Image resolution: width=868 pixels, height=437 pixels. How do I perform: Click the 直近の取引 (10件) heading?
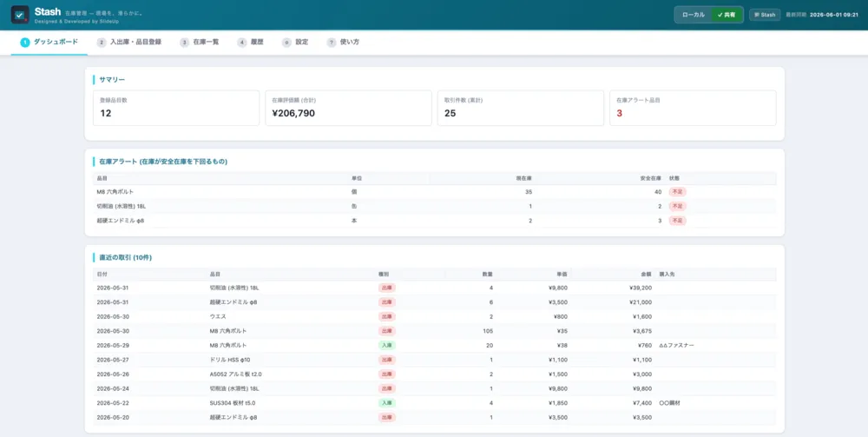tap(126, 257)
